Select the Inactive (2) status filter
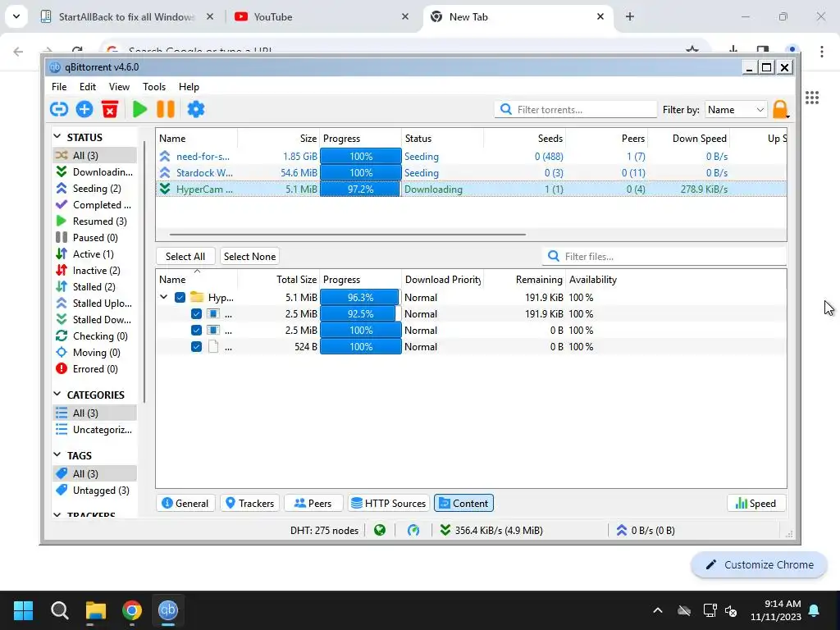Image resolution: width=840 pixels, height=630 pixels. click(94, 271)
